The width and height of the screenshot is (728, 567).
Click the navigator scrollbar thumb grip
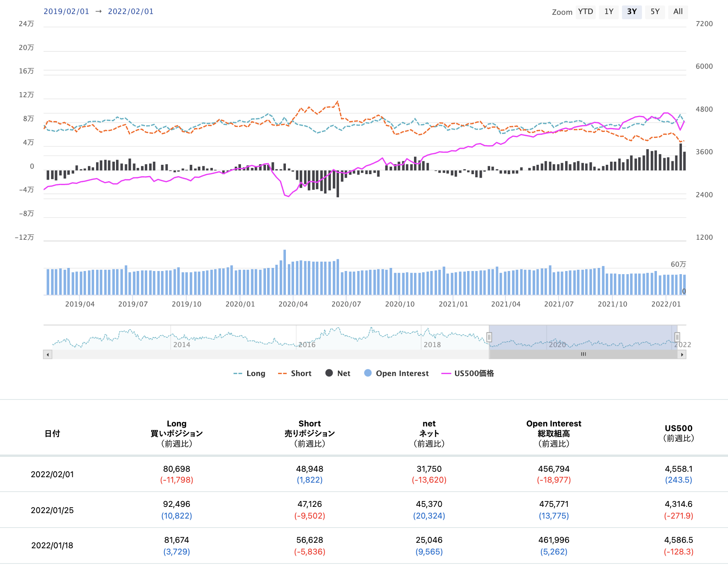click(583, 354)
